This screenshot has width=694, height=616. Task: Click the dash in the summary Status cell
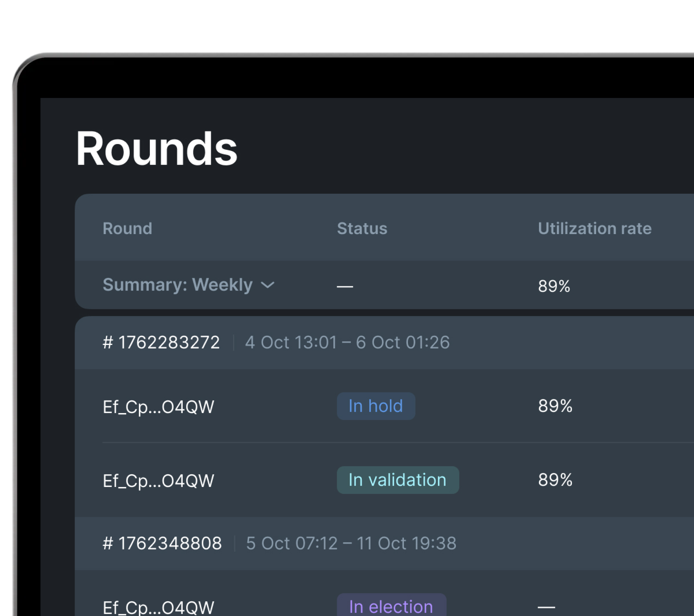(x=345, y=287)
